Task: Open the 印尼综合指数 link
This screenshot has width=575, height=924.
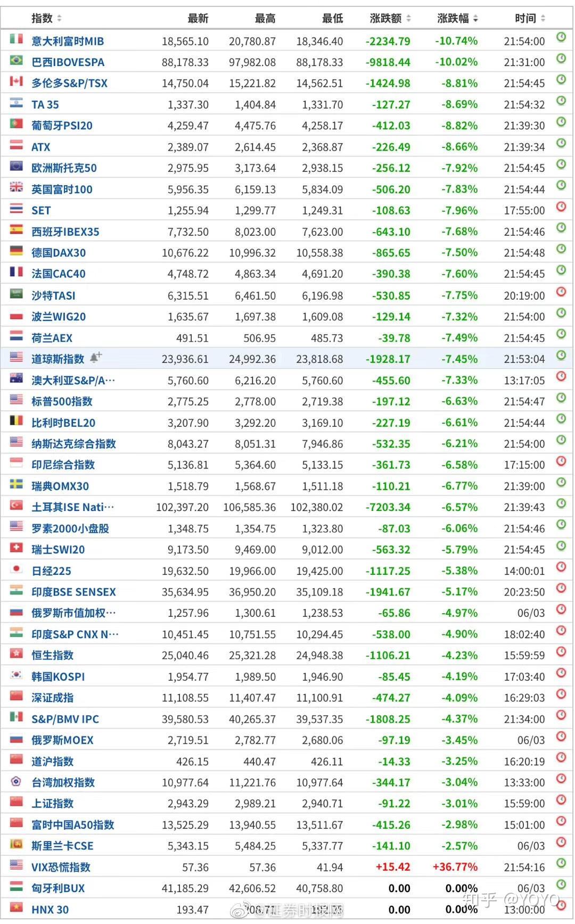Action: 63,465
